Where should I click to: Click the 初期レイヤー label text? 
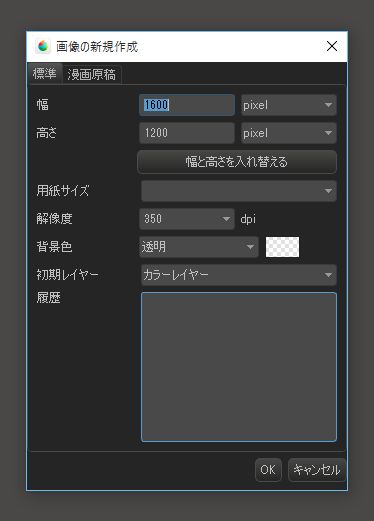pyautogui.click(x=67, y=275)
